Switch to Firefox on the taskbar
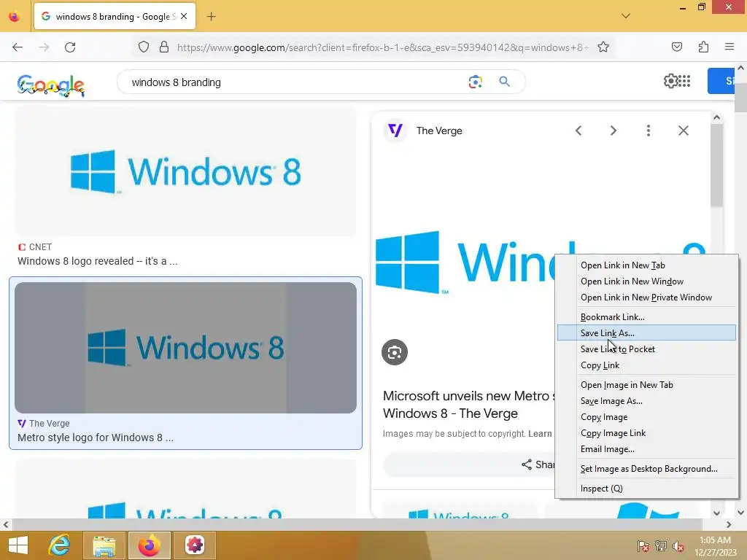747x560 pixels. 149,545
